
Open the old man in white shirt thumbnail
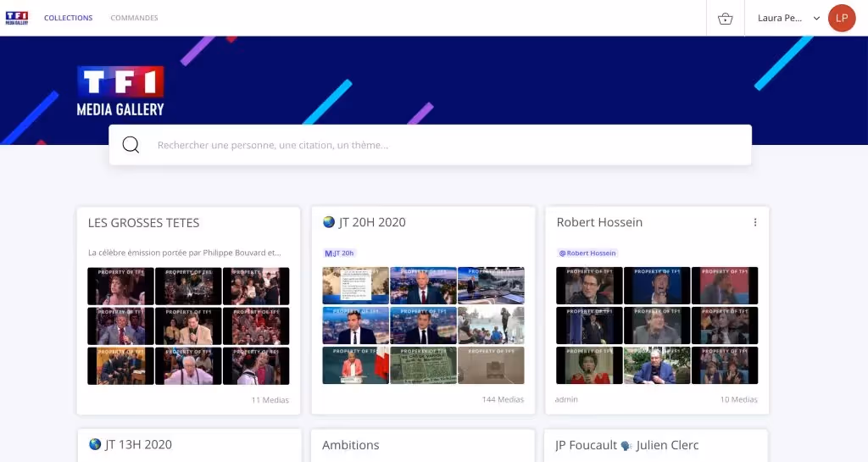tap(188, 365)
